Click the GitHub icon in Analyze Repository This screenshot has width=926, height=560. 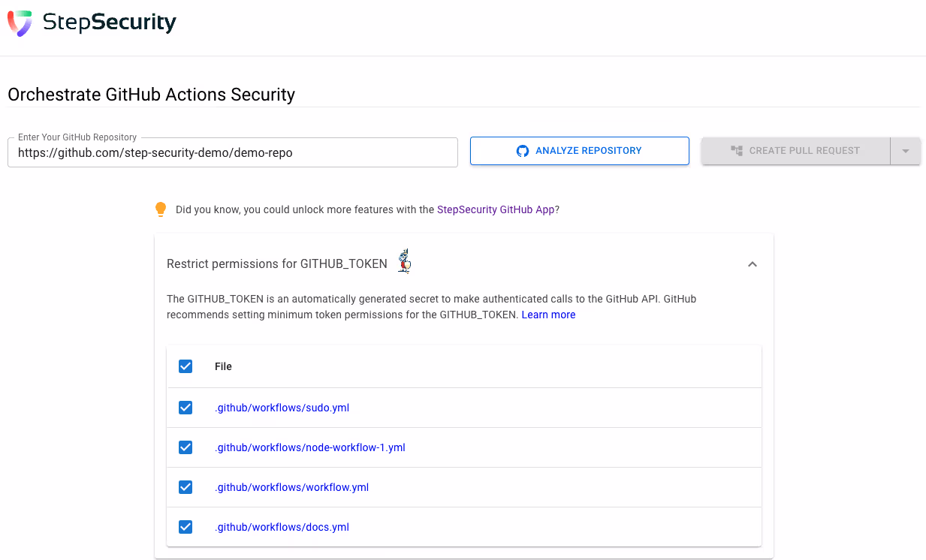point(523,151)
